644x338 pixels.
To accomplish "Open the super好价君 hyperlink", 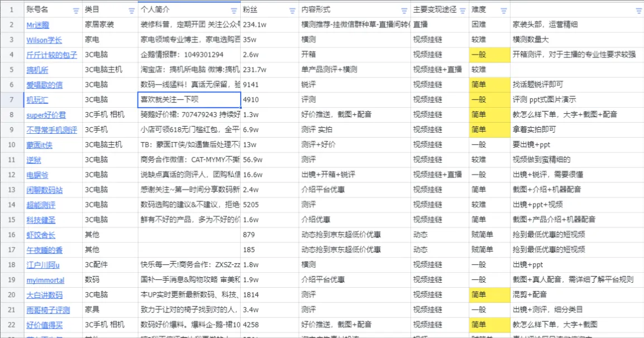I will (45, 115).
